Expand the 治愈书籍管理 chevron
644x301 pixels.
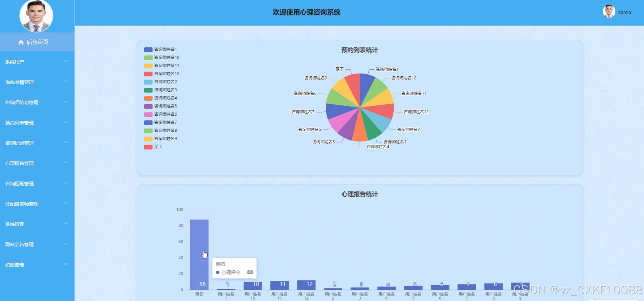click(66, 82)
